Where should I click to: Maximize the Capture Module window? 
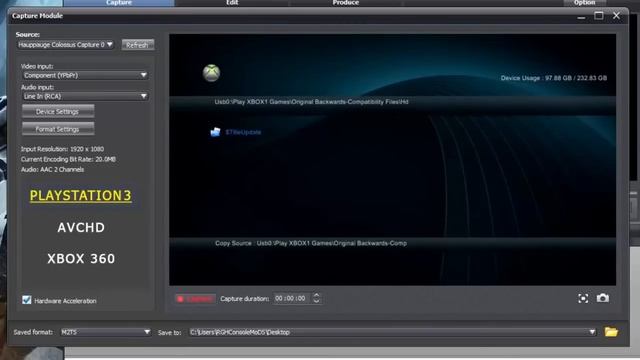click(x=599, y=16)
